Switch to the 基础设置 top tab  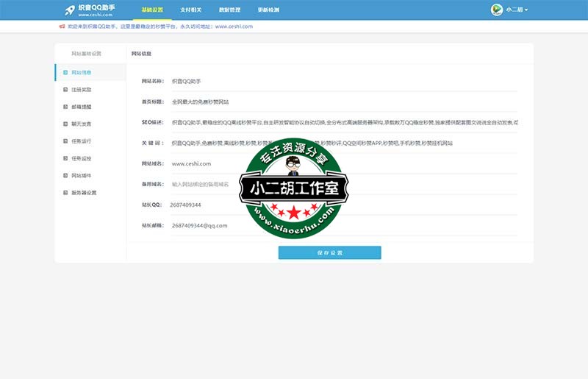point(152,10)
